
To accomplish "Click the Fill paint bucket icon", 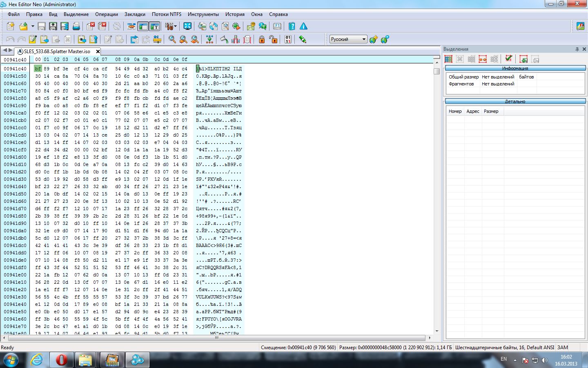I will [x=224, y=39].
